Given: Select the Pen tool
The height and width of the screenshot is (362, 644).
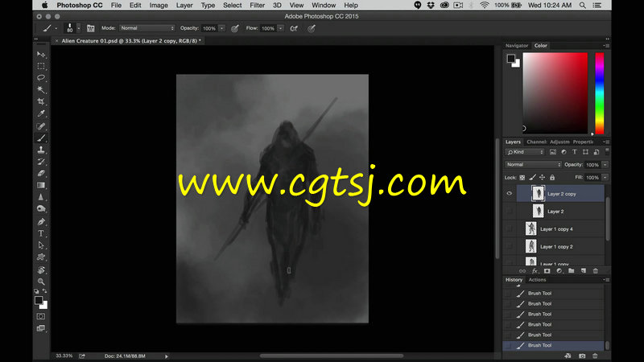Looking at the screenshot, I should pyautogui.click(x=41, y=222).
